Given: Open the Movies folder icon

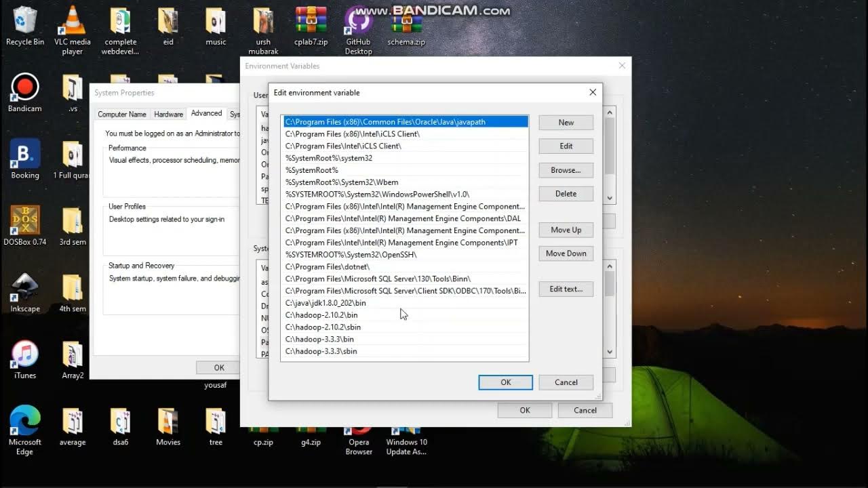Looking at the screenshot, I should (x=168, y=426).
